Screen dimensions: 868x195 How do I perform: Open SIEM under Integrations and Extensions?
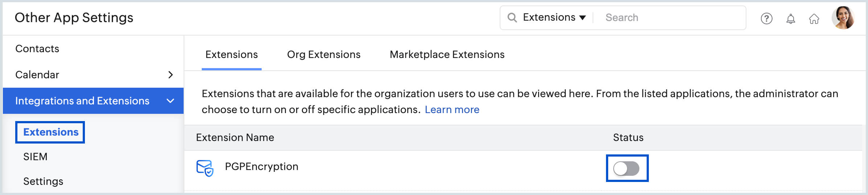point(35,157)
